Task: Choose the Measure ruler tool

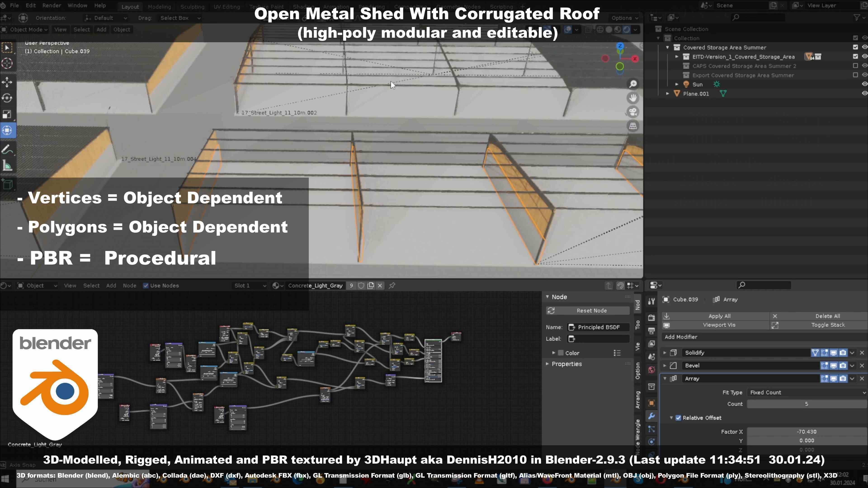Action: click(7, 165)
